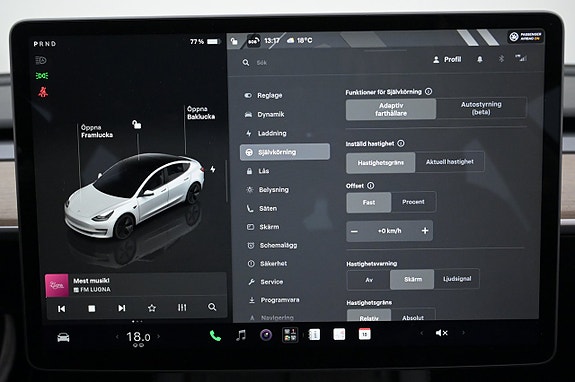
Task: Tap Öppna Framlucka to open frunk
Action: click(x=97, y=131)
